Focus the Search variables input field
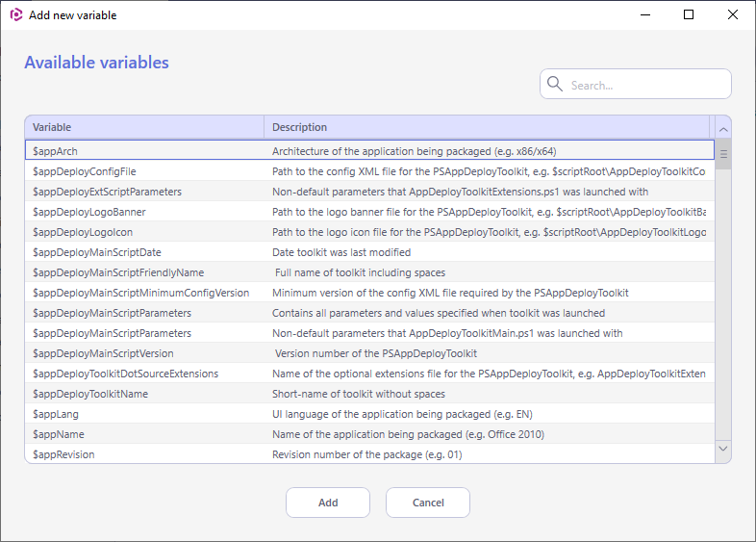The image size is (756, 542). click(636, 84)
